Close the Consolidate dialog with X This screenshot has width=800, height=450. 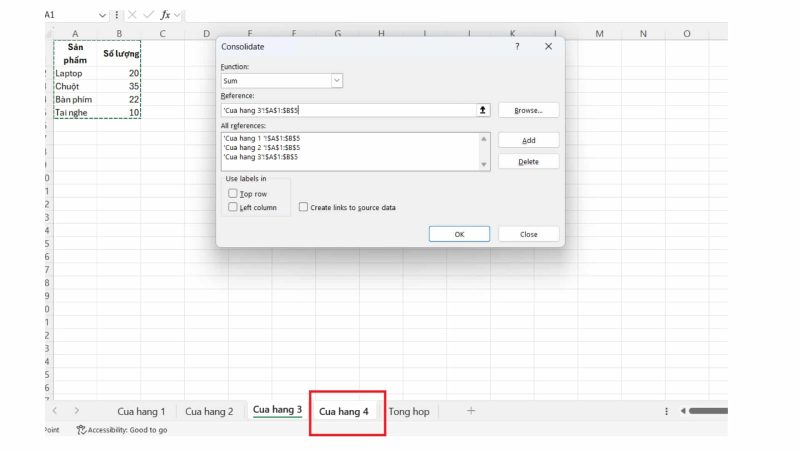click(x=548, y=46)
